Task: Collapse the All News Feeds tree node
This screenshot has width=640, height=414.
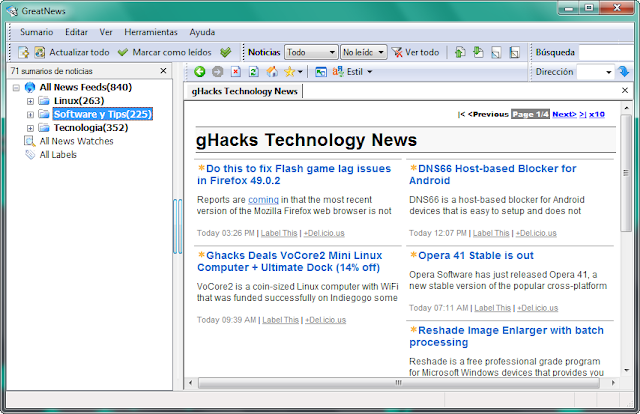Action: point(16,87)
